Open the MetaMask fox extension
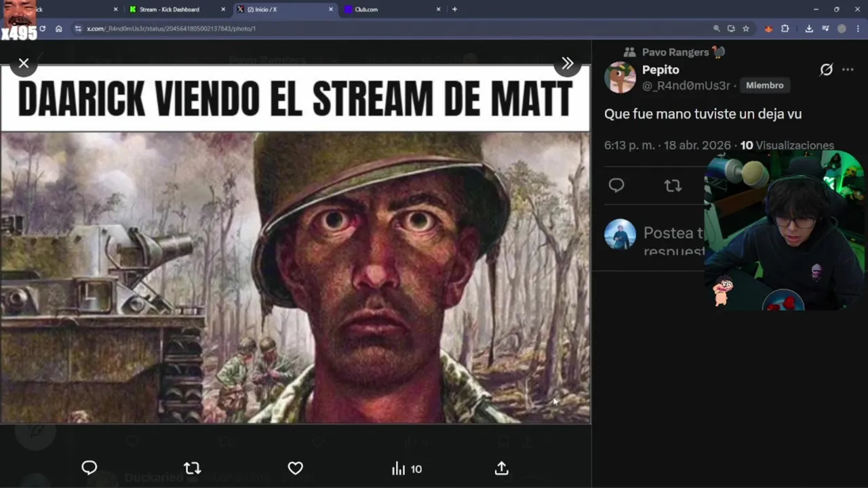868x488 pixels. [768, 28]
